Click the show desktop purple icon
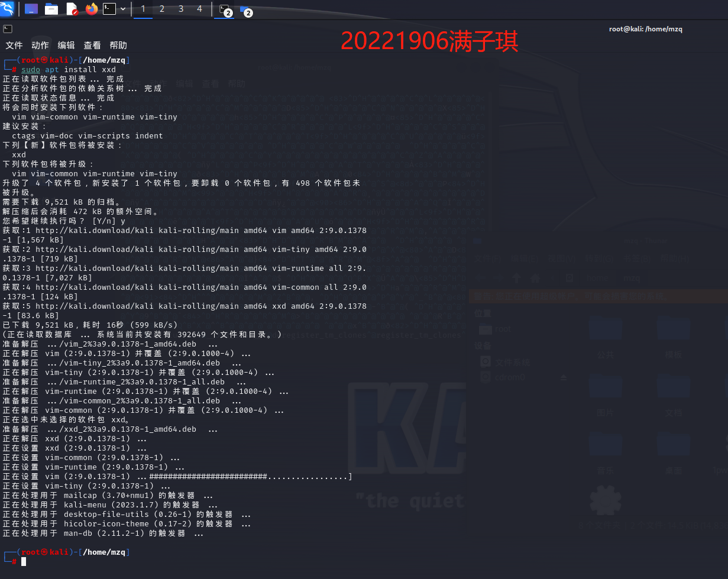This screenshot has height=579, width=728. point(31,9)
